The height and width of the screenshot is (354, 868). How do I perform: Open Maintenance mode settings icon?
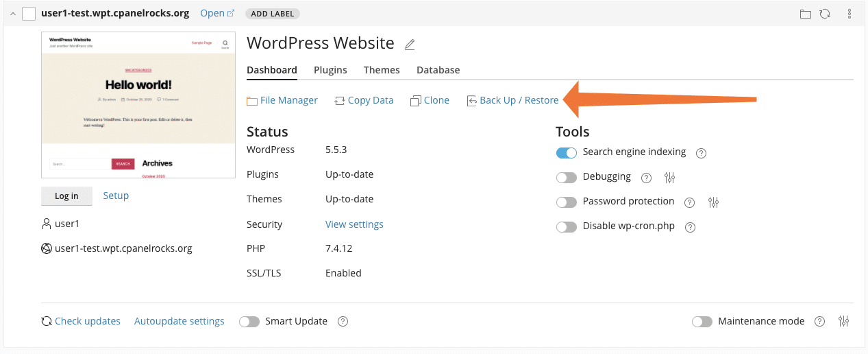pos(843,322)
